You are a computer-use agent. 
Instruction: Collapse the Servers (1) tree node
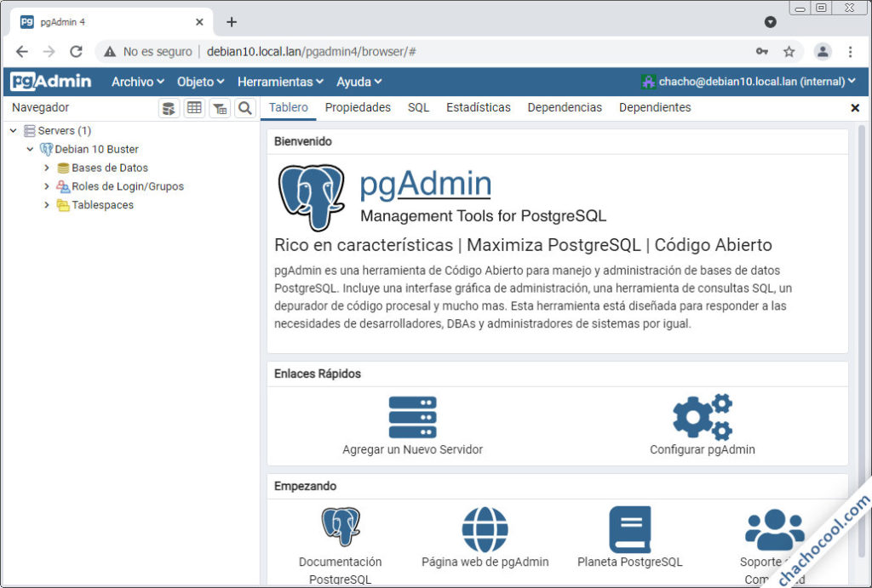[x=14, y=130]
